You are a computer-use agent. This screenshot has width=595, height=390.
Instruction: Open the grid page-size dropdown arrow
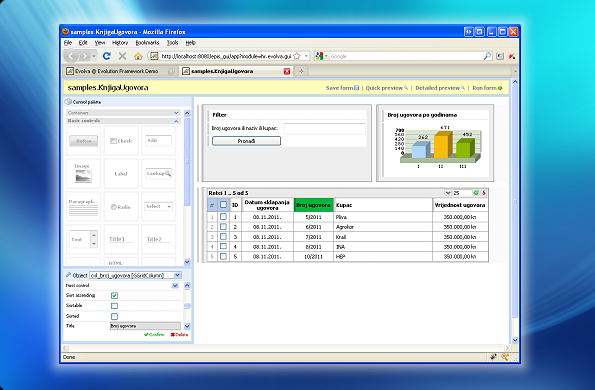click(448, 193)
